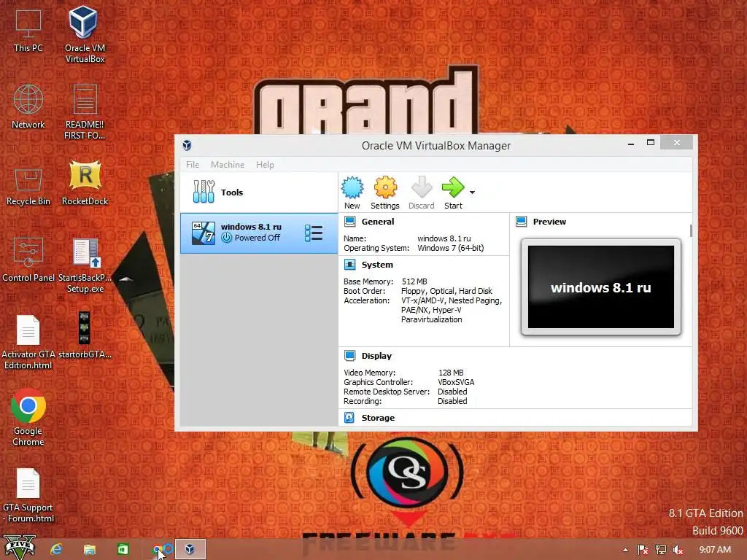This screenshot has height=560, width=747.
Task: Select Activator GTA Edition.html file icon
Action: [28, 342]
